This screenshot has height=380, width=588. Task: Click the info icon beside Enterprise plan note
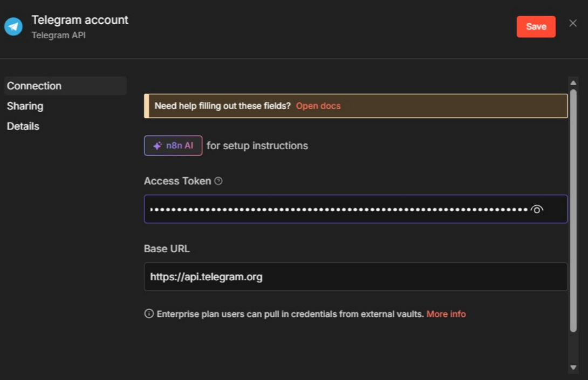click(149, 314)
